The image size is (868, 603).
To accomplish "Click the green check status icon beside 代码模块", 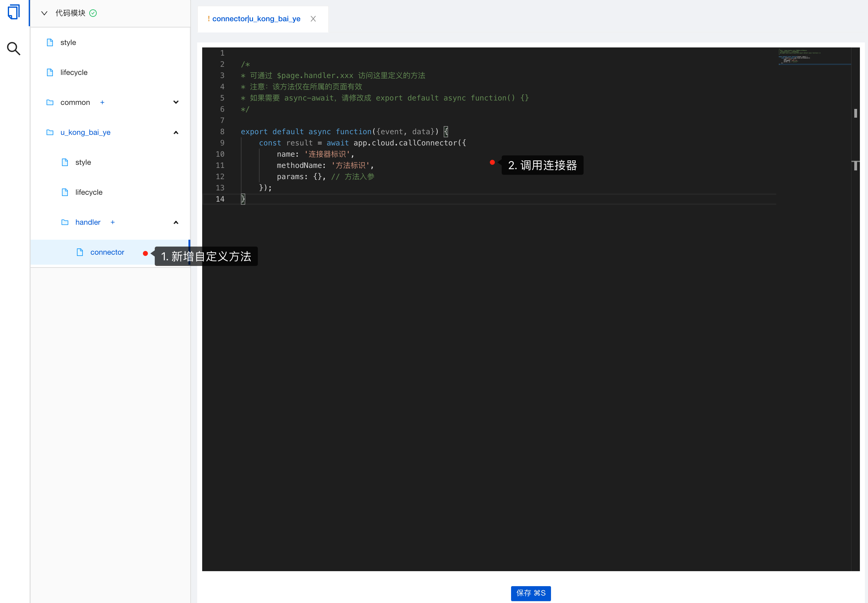I will pos(93,13).
